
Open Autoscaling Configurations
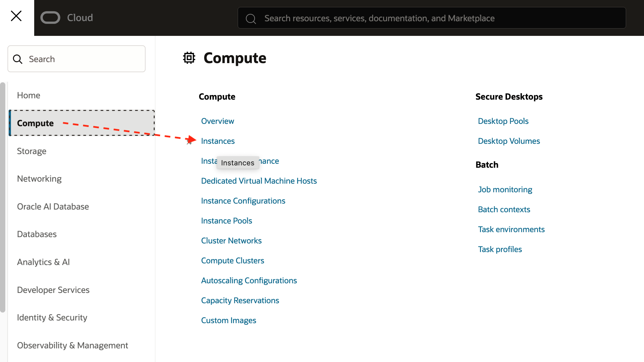(x=249, y=280)
